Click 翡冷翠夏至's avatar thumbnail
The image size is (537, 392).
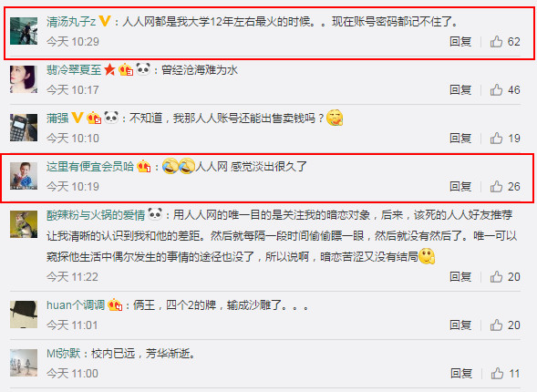pyautogui.click(x=24, y=79)
